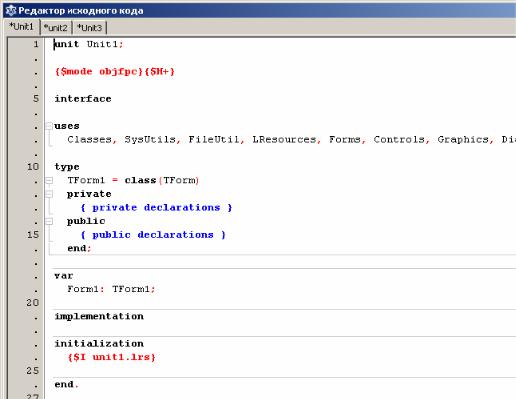516x399 pixels.
Task: Click the 'unit Unit1;' code line
Action: pos(89,44)
